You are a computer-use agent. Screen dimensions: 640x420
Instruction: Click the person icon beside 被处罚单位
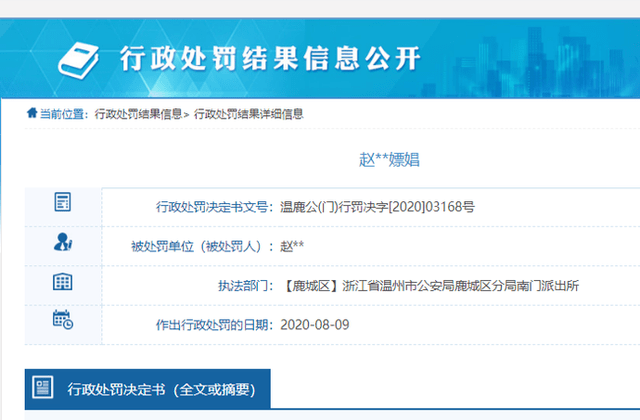pyautogui.click(x=62, y=243)
